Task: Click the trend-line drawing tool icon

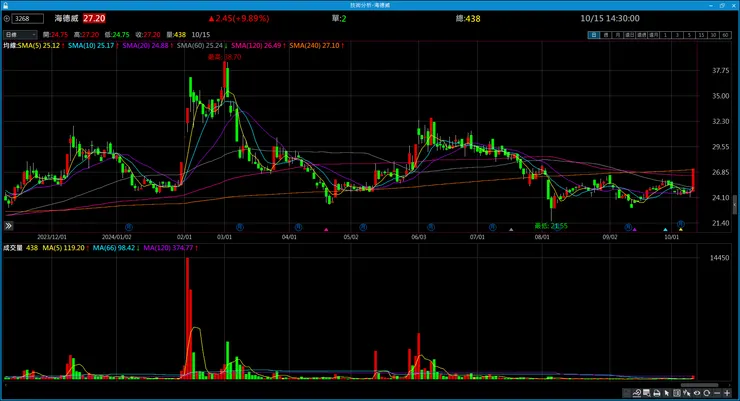Action: pyautogui.click(x=637, y=393)
